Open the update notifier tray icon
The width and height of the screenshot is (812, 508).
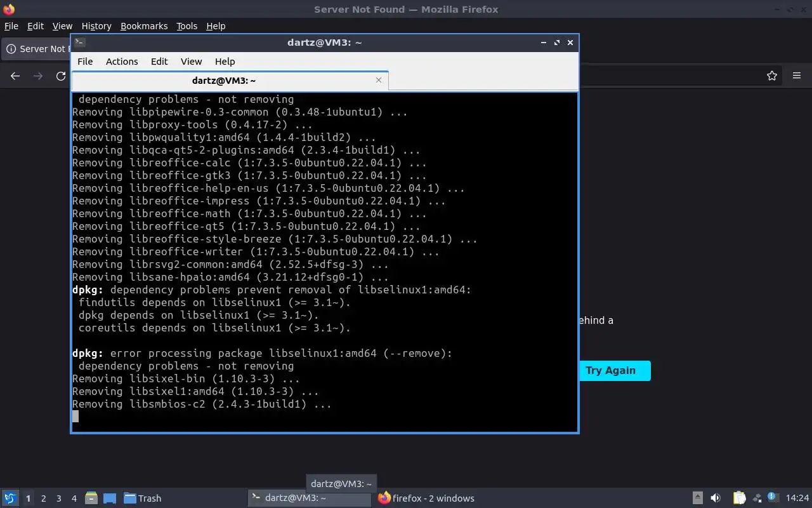pyautogui.click(x=772, y=497)
